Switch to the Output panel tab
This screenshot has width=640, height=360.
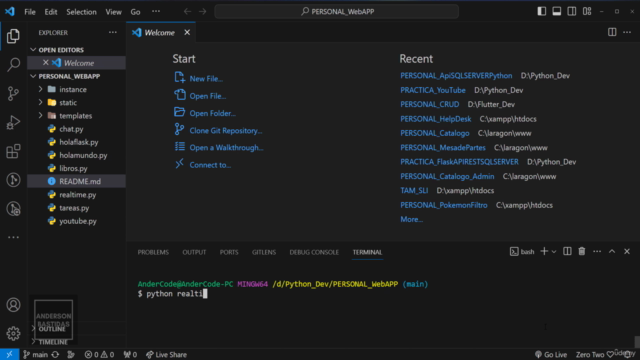(194, 252)
